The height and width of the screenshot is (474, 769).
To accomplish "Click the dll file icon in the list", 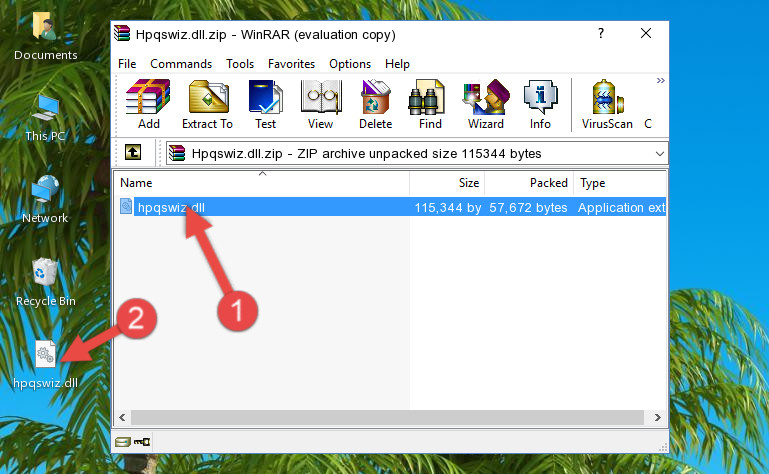I will [126, 207].
